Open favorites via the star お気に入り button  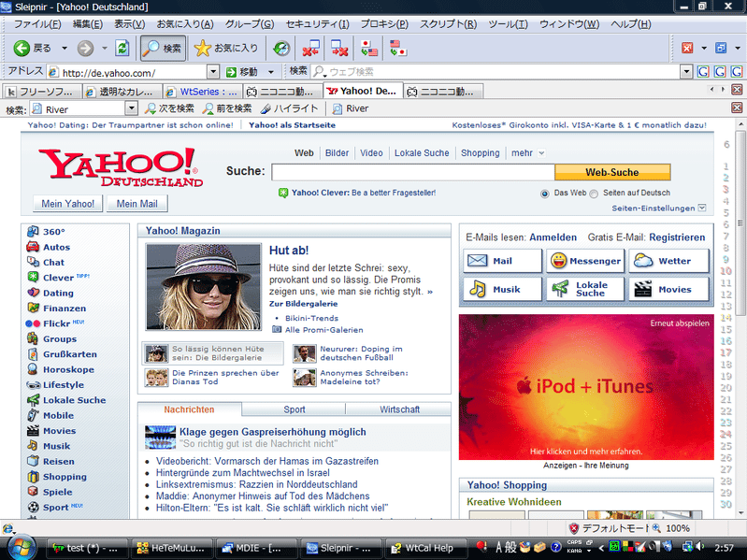pos(226,48)
